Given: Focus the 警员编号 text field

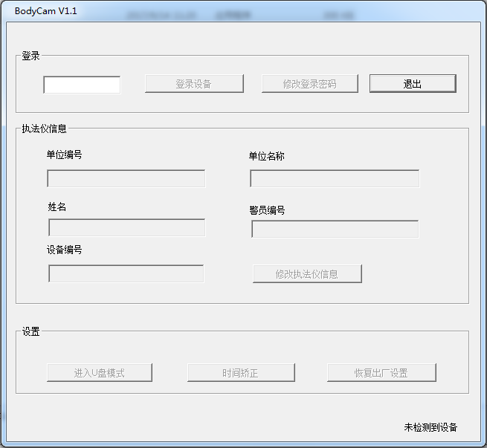Looking at the screenshot, I should pyautogui.click(x=335, y=229).
